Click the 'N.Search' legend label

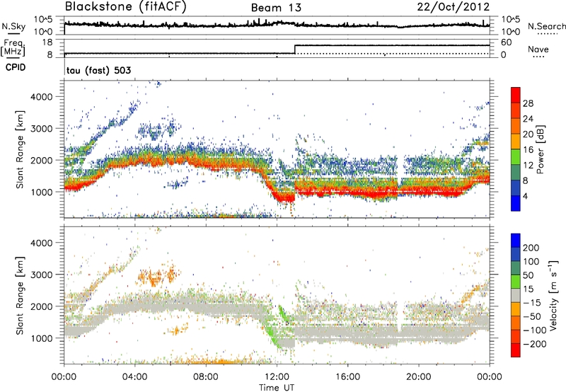tap(546, 26)
